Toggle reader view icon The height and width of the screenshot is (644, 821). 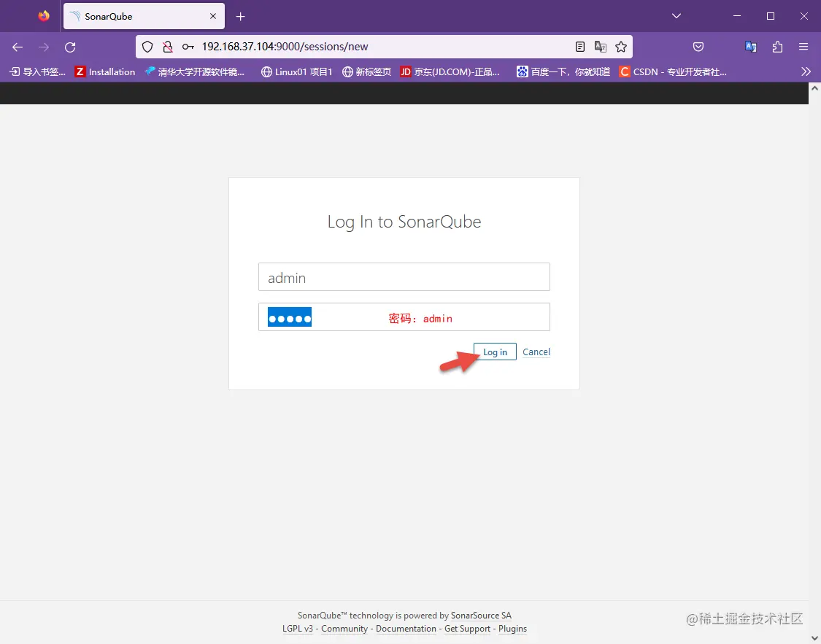coord(579,47)
